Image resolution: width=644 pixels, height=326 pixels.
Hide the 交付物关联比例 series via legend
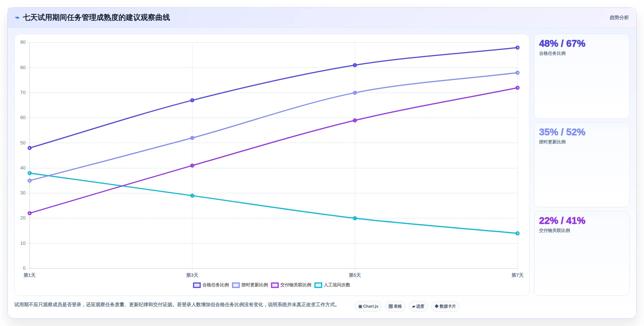(x=291, y=285)
